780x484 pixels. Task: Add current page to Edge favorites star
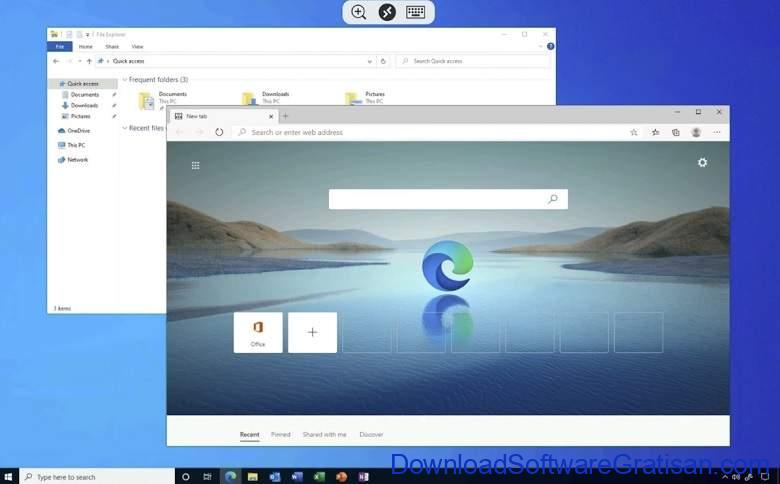click(634, 132)
